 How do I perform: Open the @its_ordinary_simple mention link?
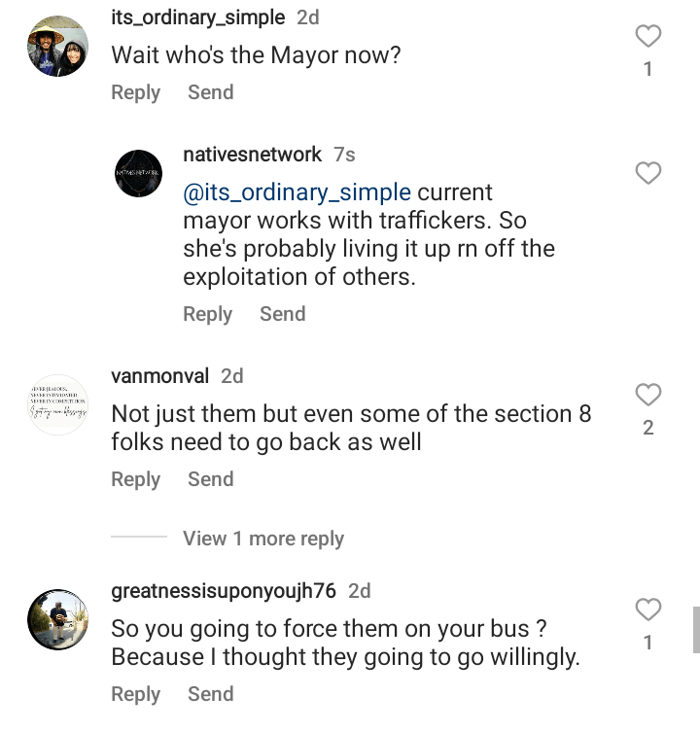coord(297,192)
